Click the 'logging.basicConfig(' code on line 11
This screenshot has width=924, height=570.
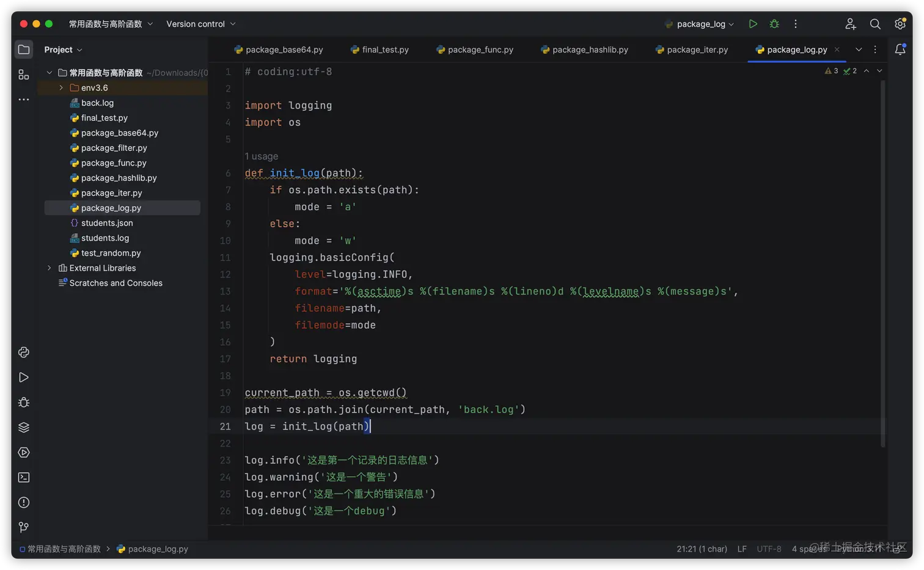click(x=332, y=258)
